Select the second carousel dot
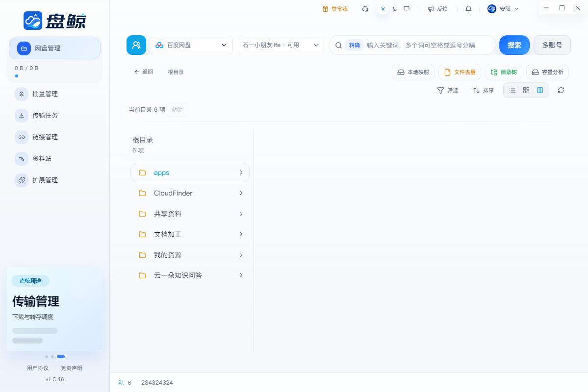 52,357
